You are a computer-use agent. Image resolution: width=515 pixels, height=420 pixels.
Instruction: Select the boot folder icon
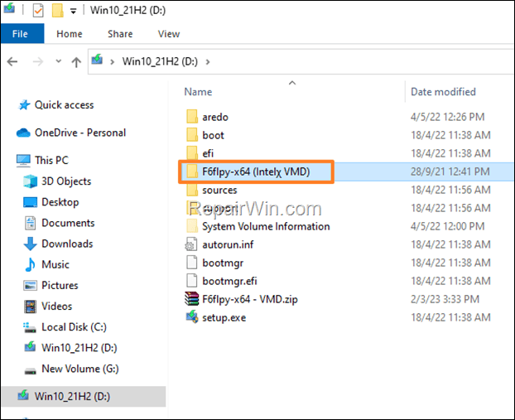[x=192, y=135]
